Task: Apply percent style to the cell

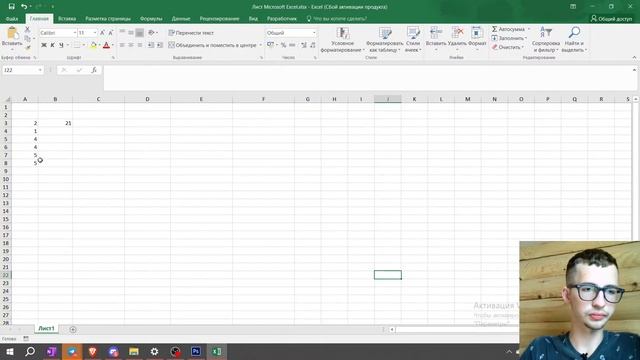Action: tap(283, 45)
